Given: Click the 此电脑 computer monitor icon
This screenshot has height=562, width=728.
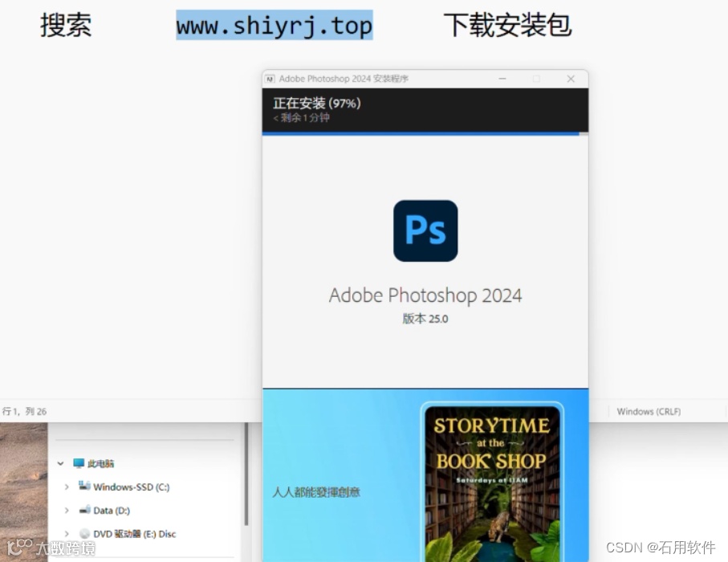Looking at the screenshot, I should click(79, 463).
